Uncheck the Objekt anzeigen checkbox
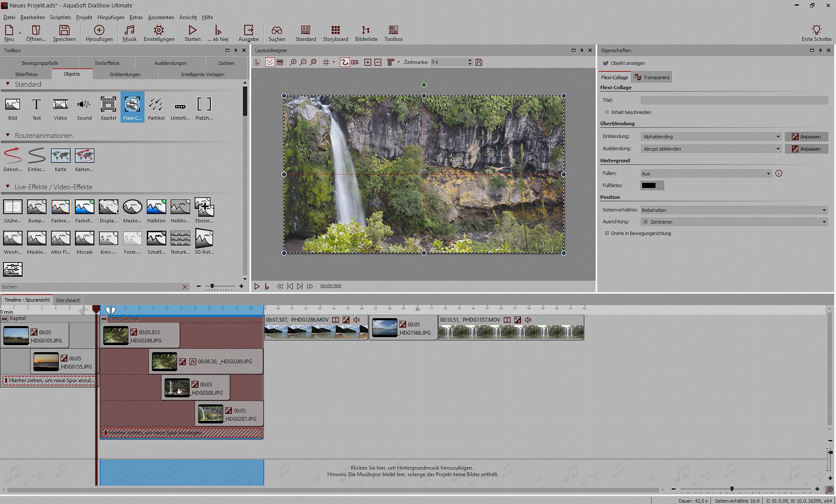The image size is (836, 504). (x=606, y=63)
